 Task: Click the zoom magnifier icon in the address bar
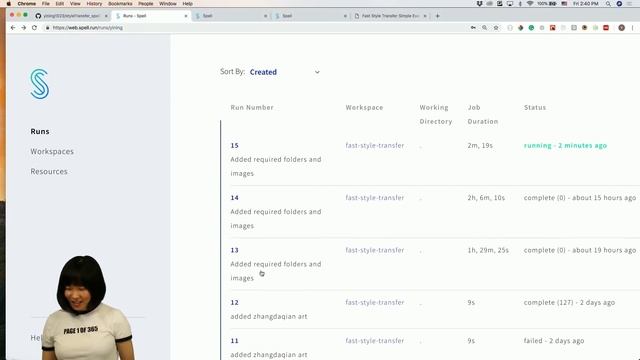(484, 28)
